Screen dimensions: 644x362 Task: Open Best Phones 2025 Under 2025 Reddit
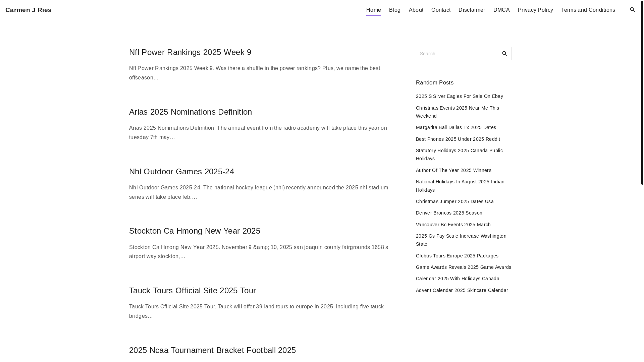click(x=458, y=139)
